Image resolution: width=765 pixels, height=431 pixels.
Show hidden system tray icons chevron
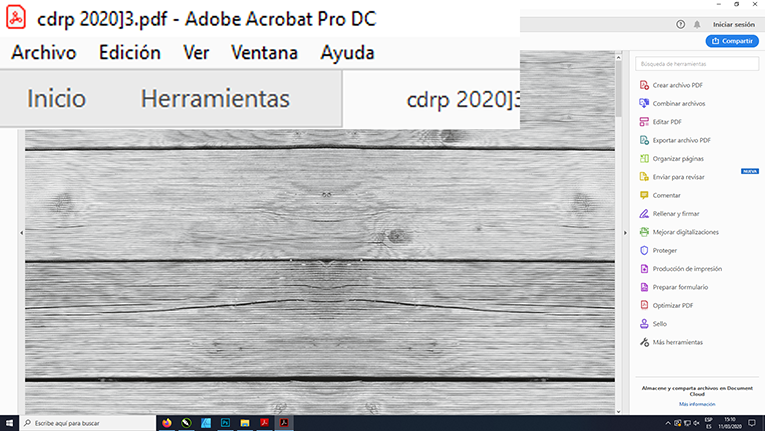tap(668, 423)
